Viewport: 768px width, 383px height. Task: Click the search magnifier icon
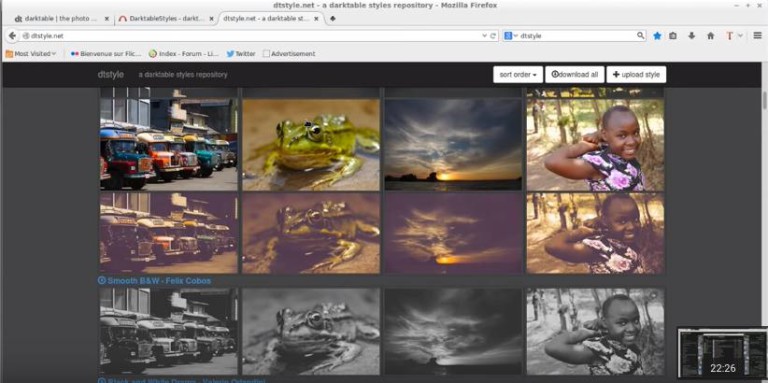coord(641,36)
